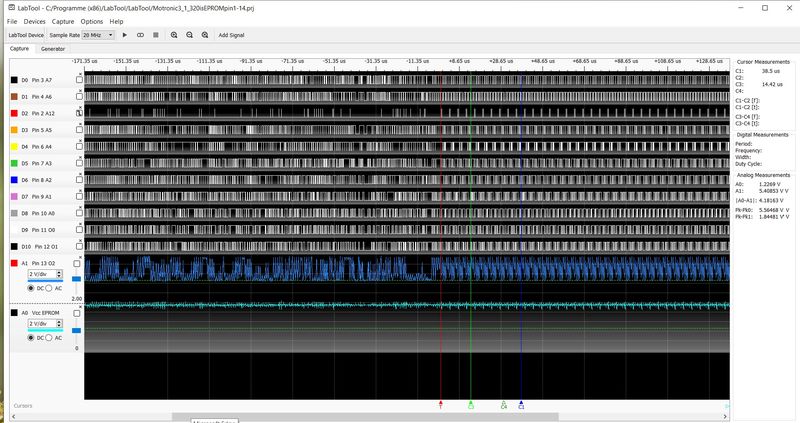Zoom out of the waveform timeline

[189, 35]
